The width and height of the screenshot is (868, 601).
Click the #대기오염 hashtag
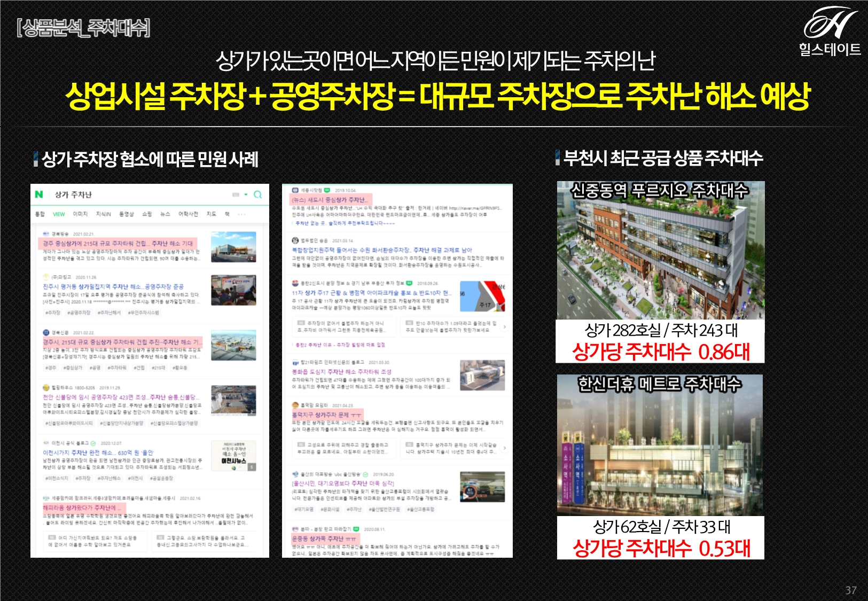(304, 510)
